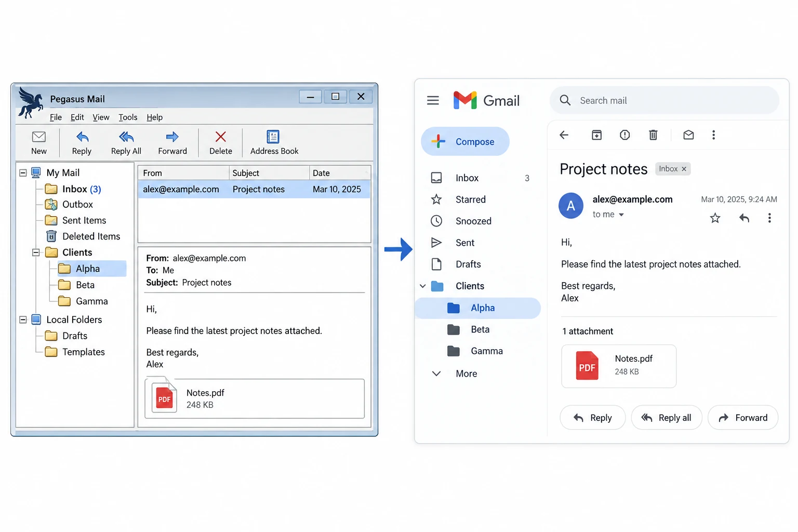
Task: Click the Compose button in Gmail
Action: point(465,141)
